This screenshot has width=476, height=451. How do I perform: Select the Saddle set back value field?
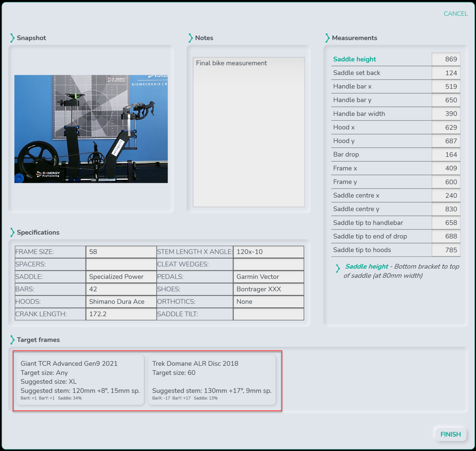[x=446, y=73]
